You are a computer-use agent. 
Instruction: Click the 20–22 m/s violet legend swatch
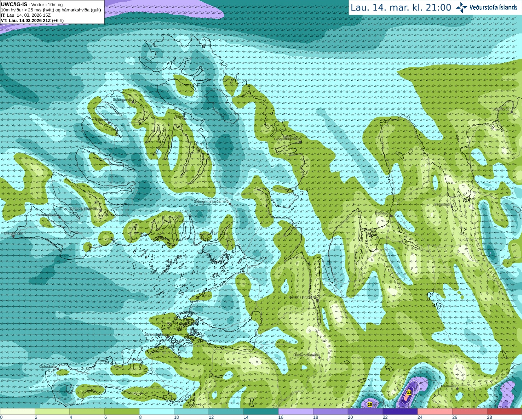(365, 411)
